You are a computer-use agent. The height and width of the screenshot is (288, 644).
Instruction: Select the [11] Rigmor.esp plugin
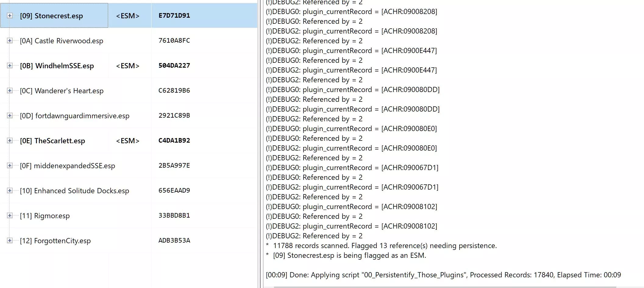point(45,216)
